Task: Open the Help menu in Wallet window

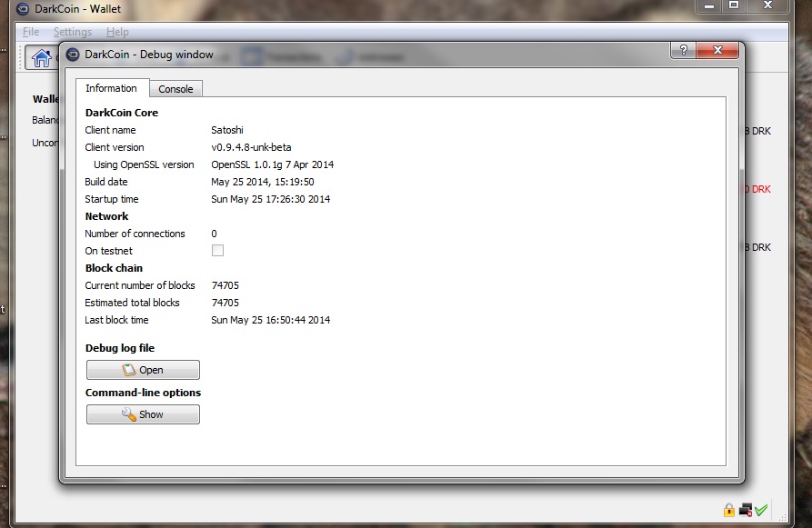Action: tap(117, 32)
